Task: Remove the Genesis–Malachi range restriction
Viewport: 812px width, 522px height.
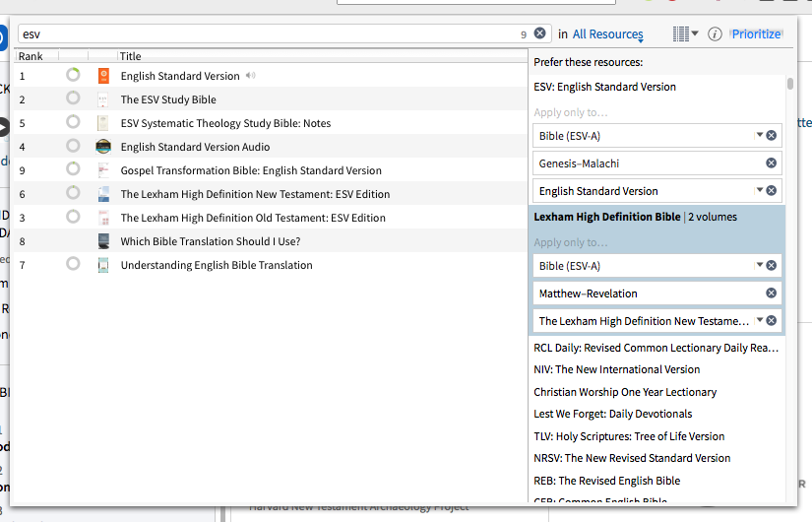Action: (x=771, y=163)
